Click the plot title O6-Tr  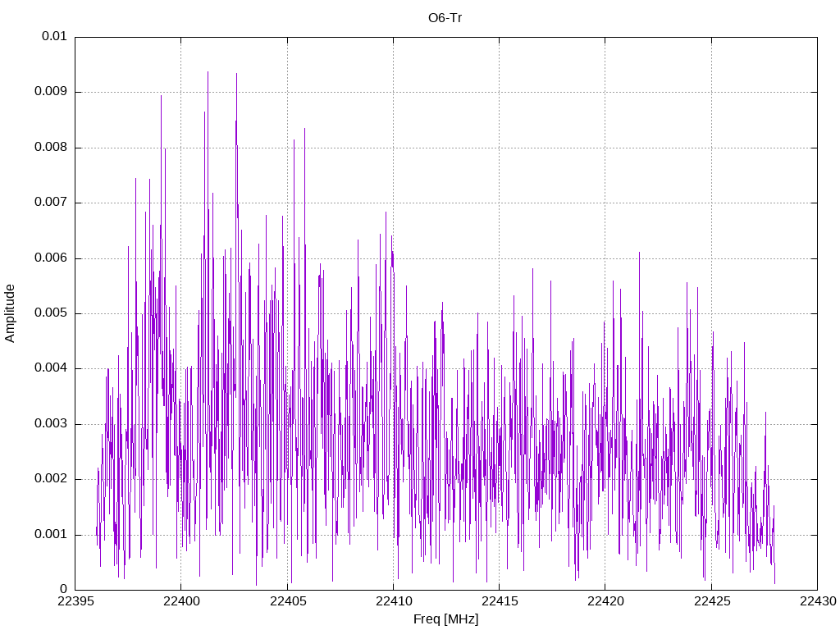tap(445, 18)
